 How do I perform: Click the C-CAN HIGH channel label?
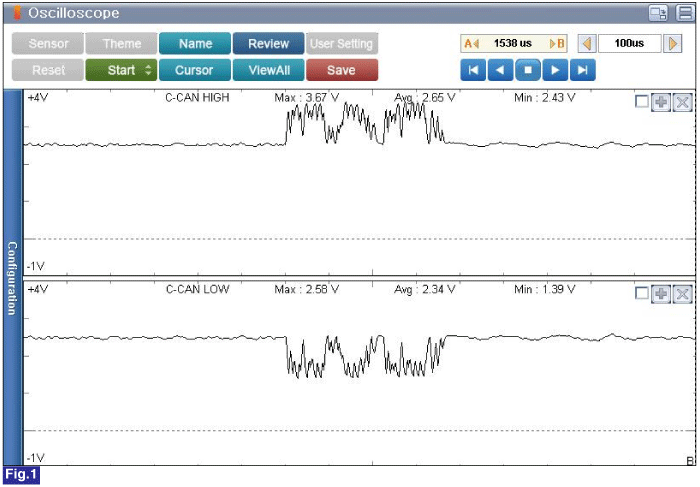[x=197, y=97]
